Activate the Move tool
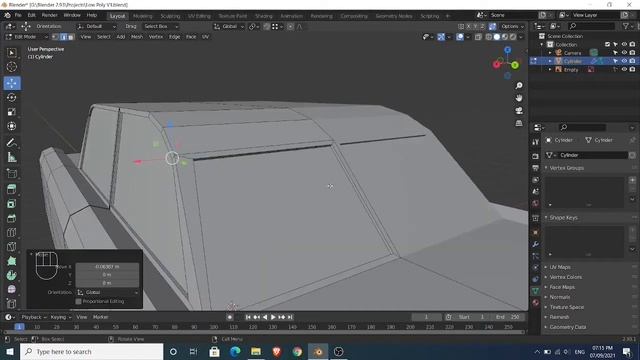Viewport: 640px width, 360px height. coord(11,83)
